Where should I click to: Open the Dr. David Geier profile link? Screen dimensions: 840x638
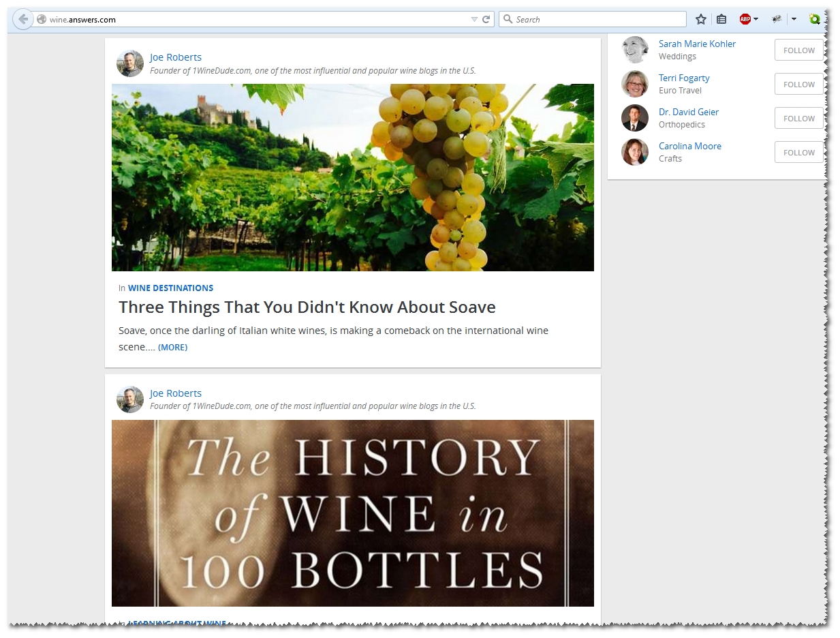tap(689, 112)
